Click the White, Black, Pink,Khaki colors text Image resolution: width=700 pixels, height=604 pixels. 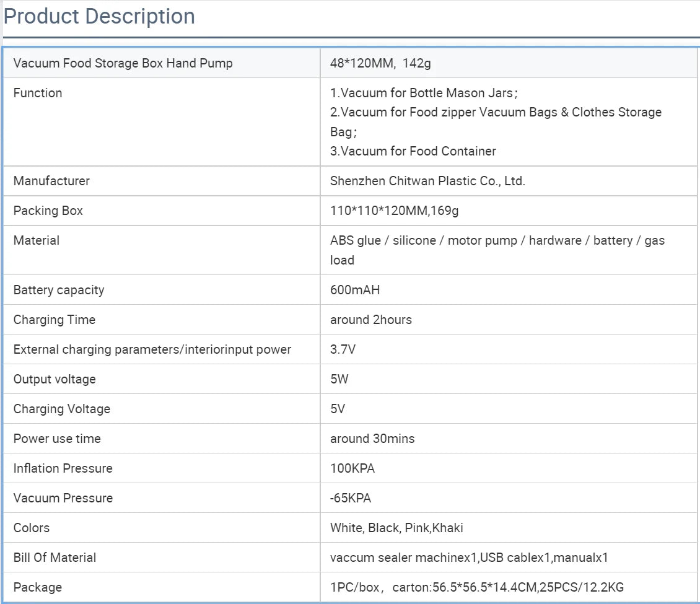pyautogui.click(x=396, y=528)
